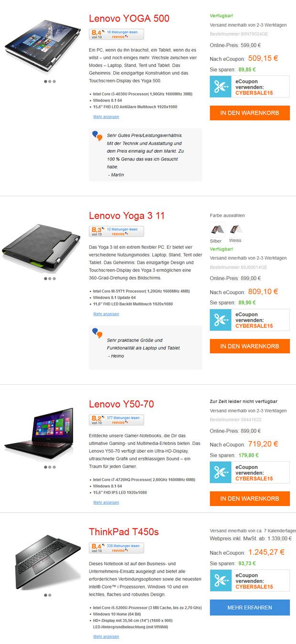The image size is (296, 644).
Task: Open the reevoo rating badge for Lenovo YOGA 500
Action: pyautogui.click(x=116, y=34)
